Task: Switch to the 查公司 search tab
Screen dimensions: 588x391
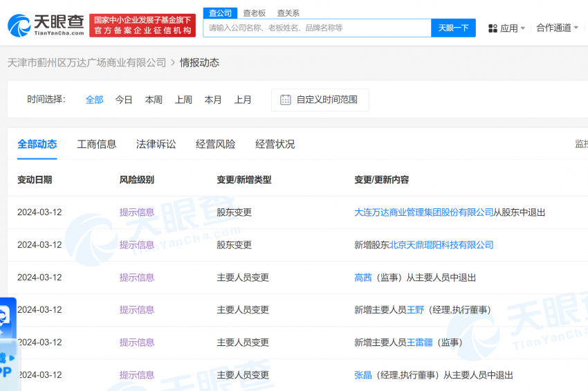Action: pos(220,13)
